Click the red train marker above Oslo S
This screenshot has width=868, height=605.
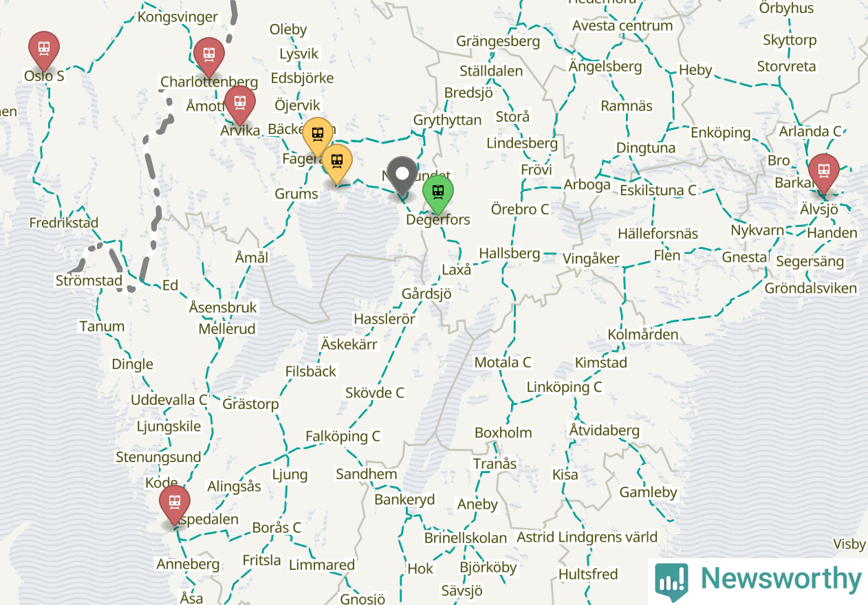pos(44,49)
